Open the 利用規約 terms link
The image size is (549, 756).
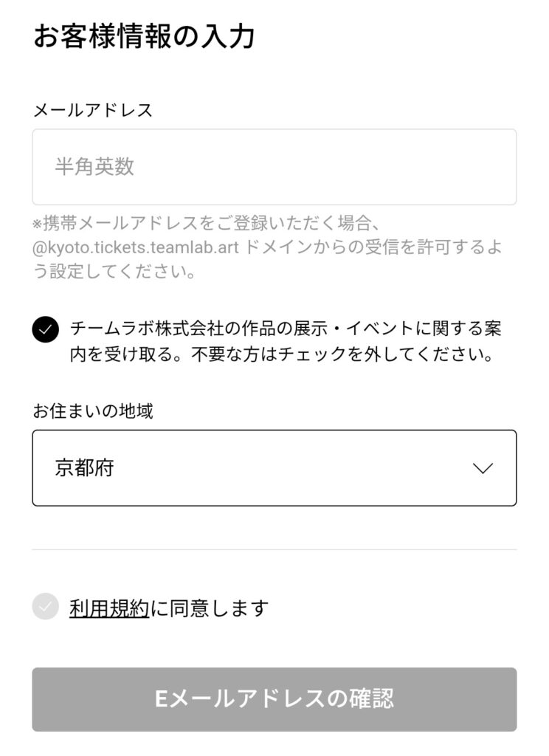(109, 608)
